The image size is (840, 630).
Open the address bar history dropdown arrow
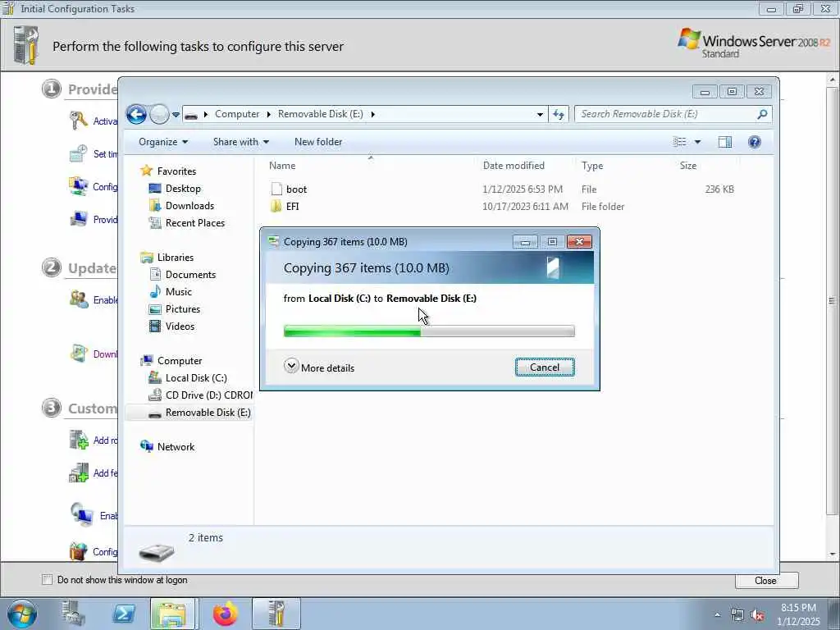(x=540, y=114)
